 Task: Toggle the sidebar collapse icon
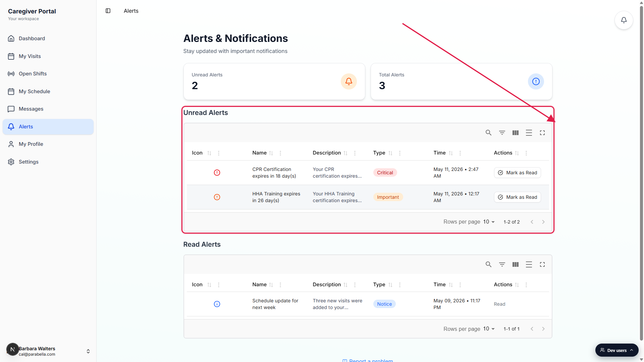click(x=108, y=11)
